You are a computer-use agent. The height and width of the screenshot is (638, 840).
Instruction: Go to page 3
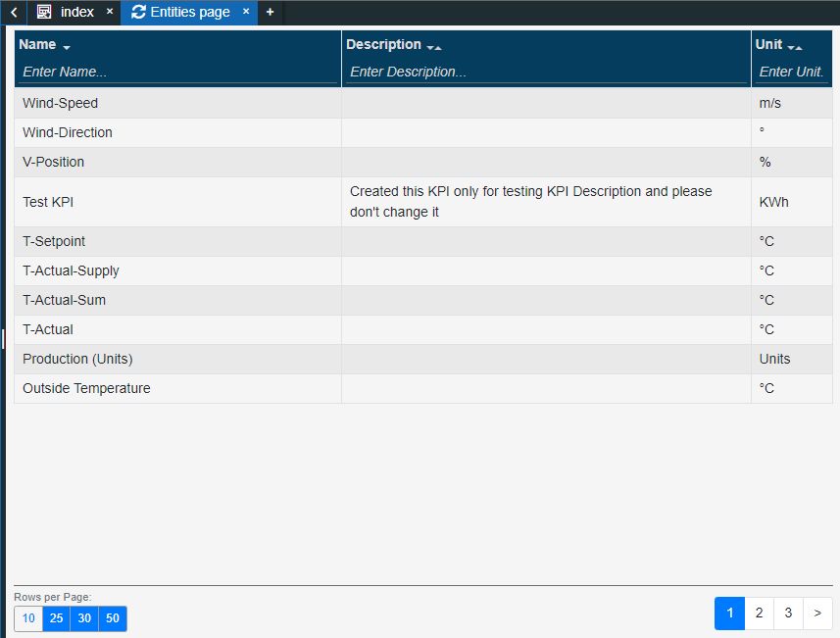pos(788,613)
